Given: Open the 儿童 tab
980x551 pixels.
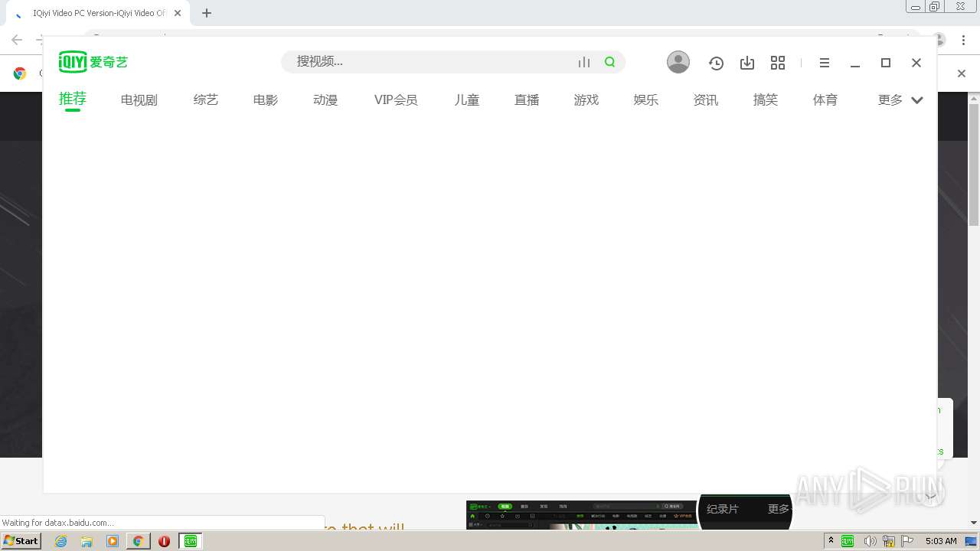Looking at the screenshot, I should (467, 99).
